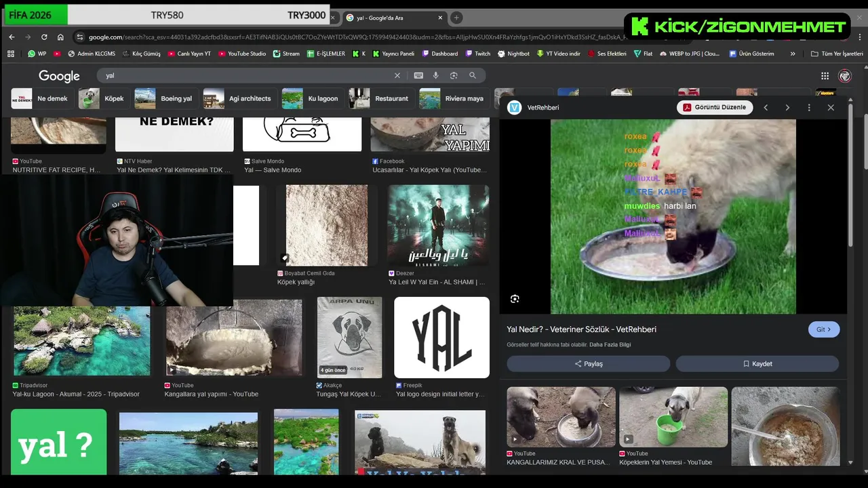Image resolution: width=868 pixels, height=488 pixels.
Task: Open Köpeklerin Yal Yemesi related thumbnail
Action: coord(673,417)
